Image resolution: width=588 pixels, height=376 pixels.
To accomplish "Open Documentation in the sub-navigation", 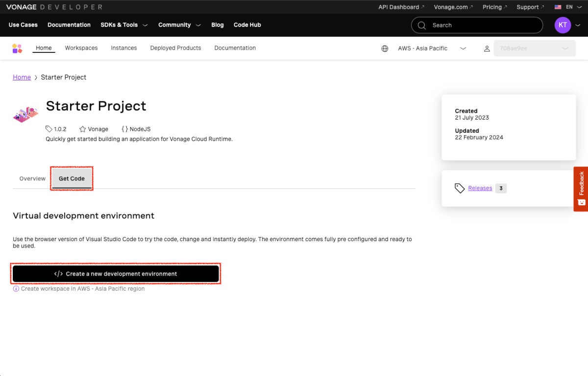I will [x=235, y=48].
